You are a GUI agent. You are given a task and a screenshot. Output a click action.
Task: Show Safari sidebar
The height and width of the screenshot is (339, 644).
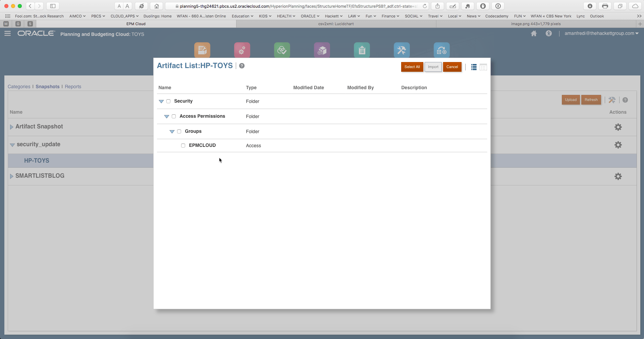point(53,6)
